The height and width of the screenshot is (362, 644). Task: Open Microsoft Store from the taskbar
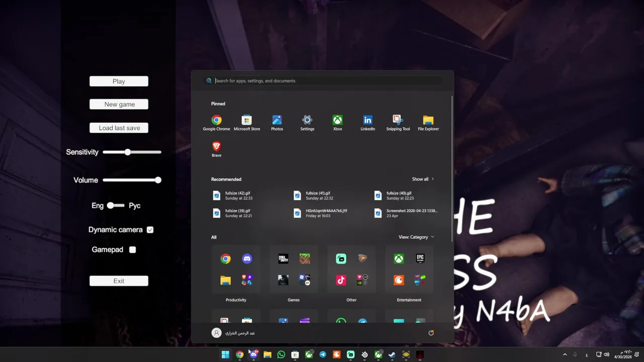click(x=295, y=354)
